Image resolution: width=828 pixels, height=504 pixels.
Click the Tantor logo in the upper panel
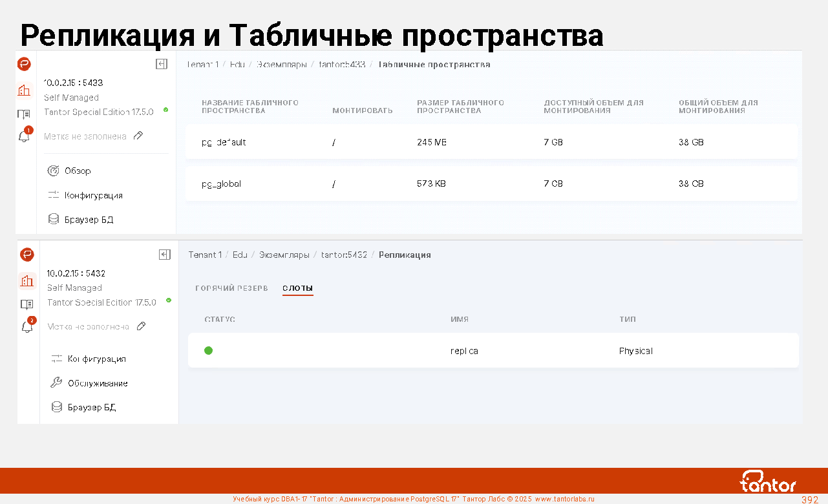click(24, 64)
